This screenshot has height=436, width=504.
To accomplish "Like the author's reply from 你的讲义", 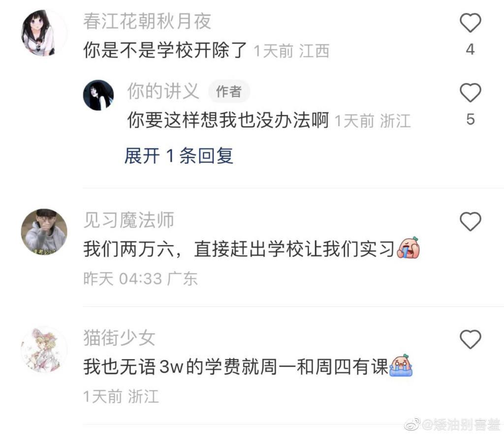I will 470,93.
